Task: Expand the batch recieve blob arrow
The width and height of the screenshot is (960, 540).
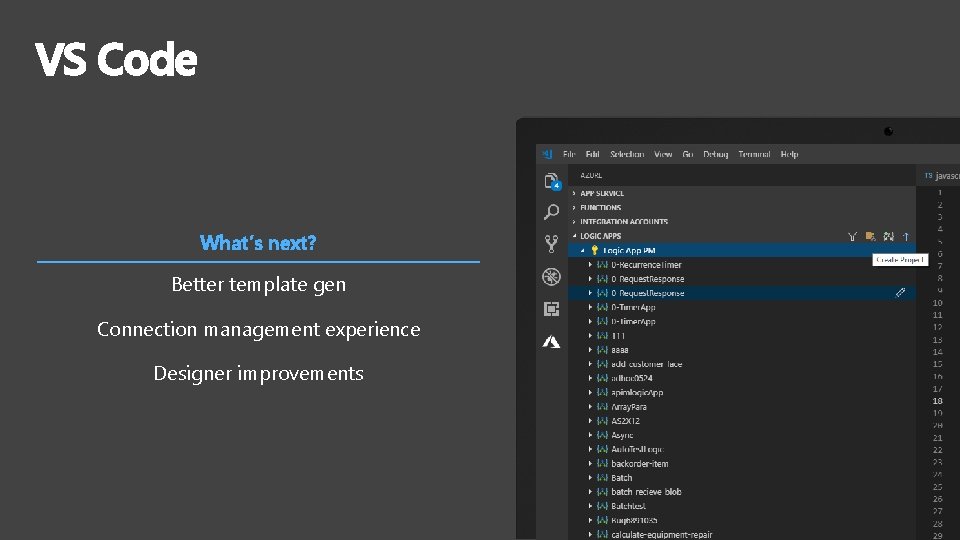Action: [590, 492]
